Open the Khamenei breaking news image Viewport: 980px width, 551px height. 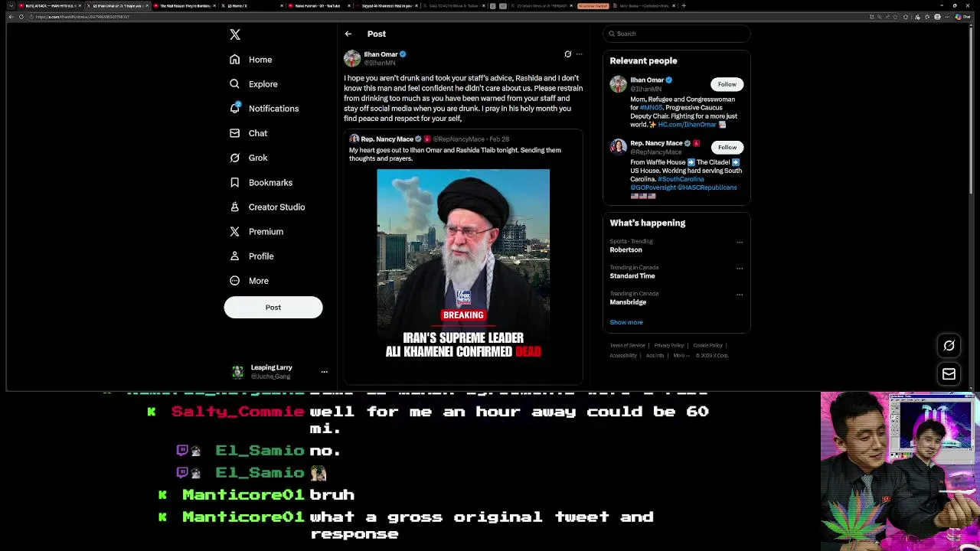(463, 266)
